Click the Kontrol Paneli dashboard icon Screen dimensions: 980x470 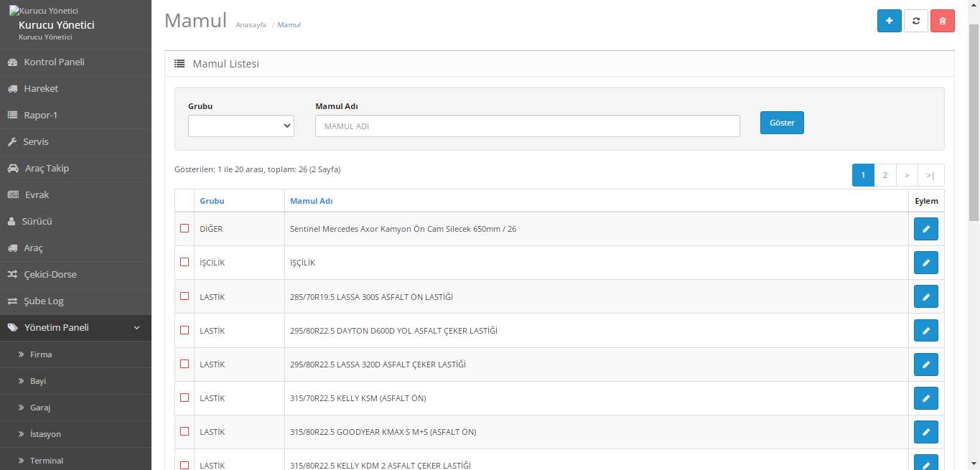(12, 62)
